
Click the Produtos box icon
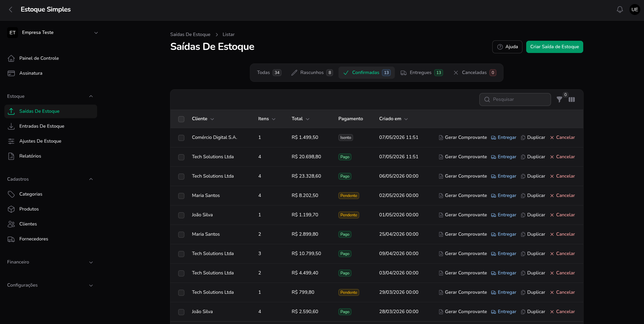tap(11, 209)
